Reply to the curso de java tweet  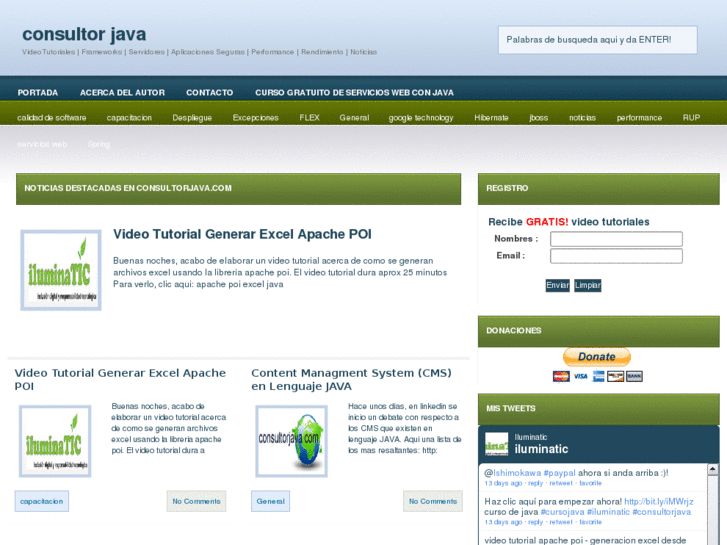coord(536,522)
